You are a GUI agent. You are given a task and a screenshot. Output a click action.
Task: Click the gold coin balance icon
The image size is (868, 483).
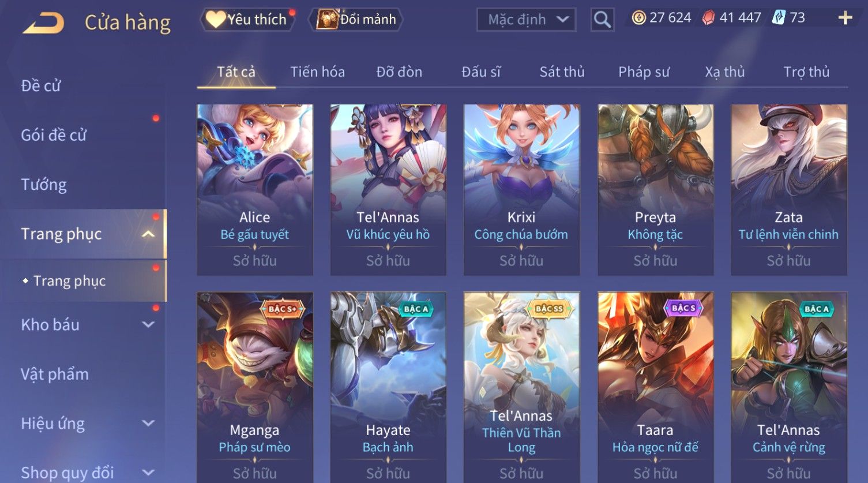point(638,18)
